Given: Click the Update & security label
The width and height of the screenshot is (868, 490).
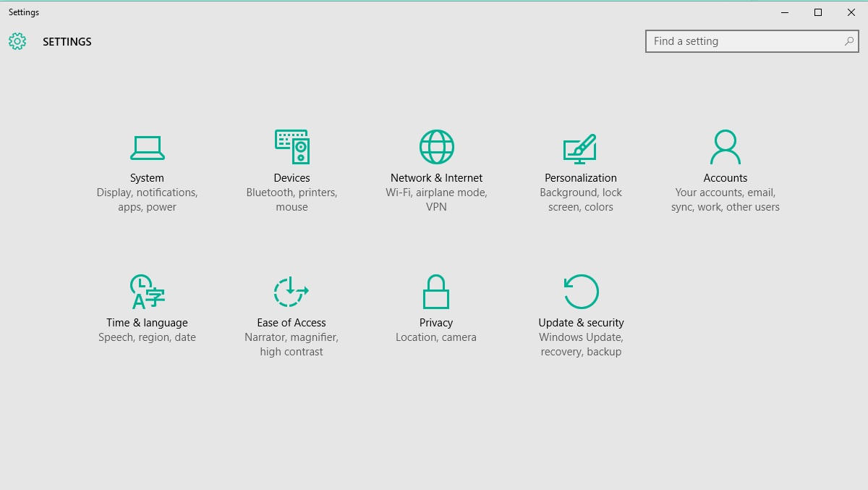Looking at the screenshot, I should 581,323.
